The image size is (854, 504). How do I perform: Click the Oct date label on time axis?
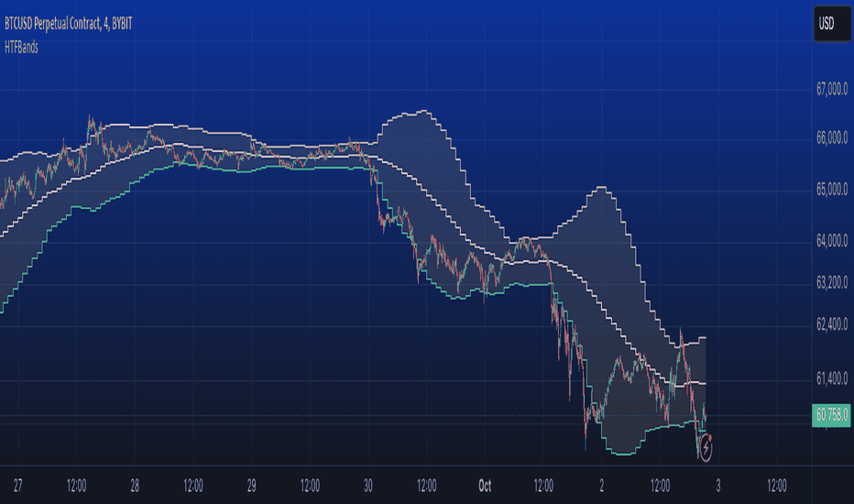(x=485, y=486)
